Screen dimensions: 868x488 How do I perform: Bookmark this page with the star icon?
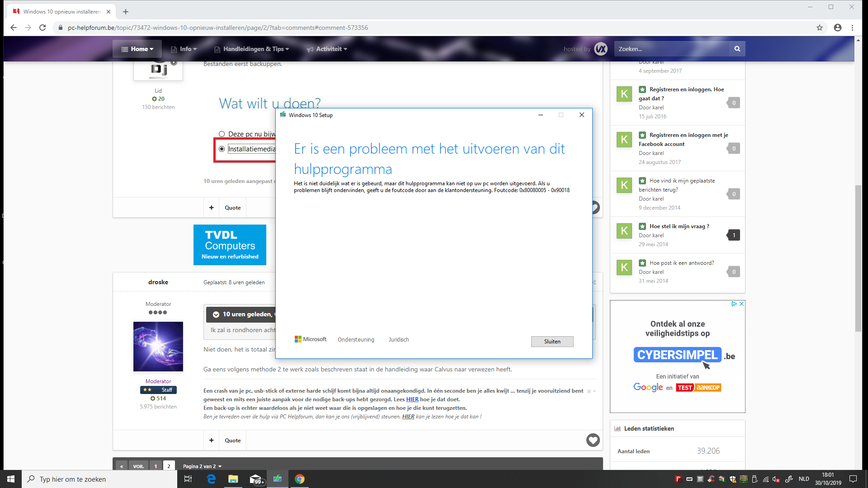coord(819,28)
